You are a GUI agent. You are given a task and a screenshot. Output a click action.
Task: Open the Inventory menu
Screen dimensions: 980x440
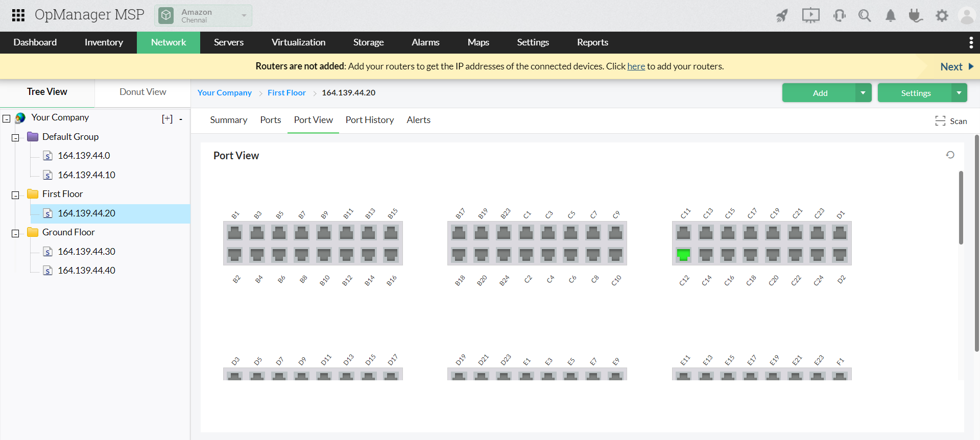coord(104,42)
